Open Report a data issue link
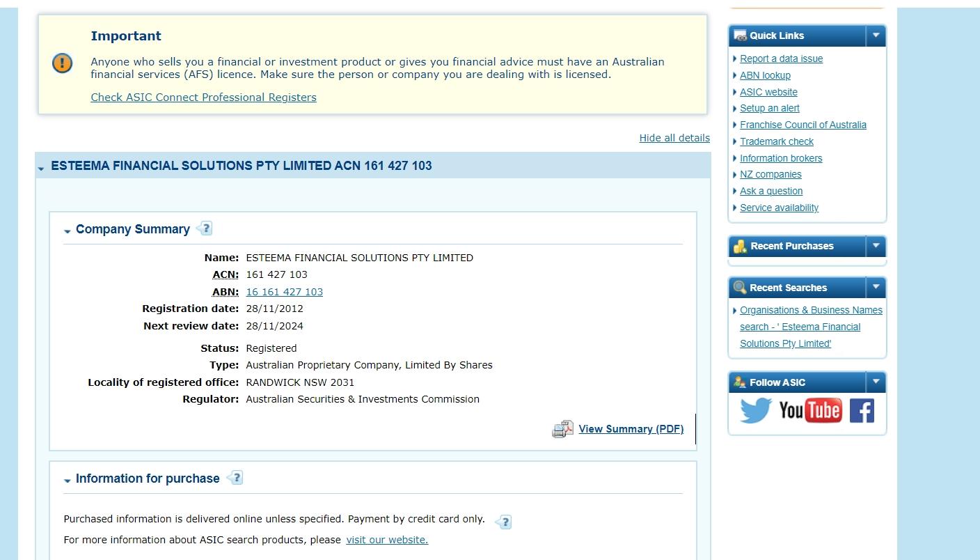This screenshot has width=980, height=560. click(x=781, y=59)
